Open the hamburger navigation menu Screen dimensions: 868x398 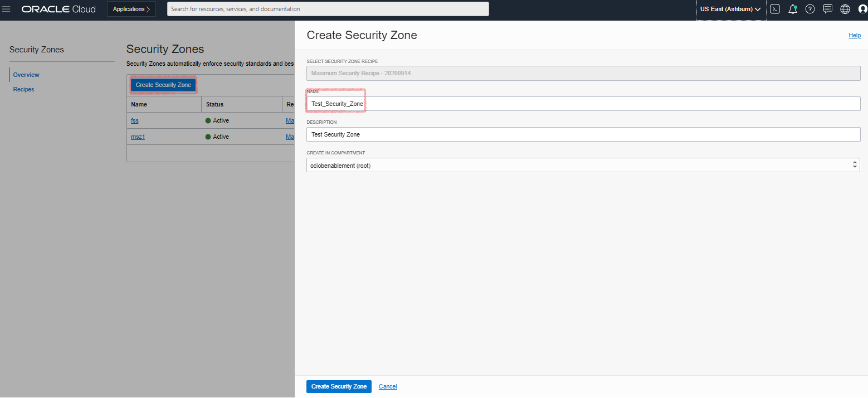pyautogui.click(x=6, y=9)
